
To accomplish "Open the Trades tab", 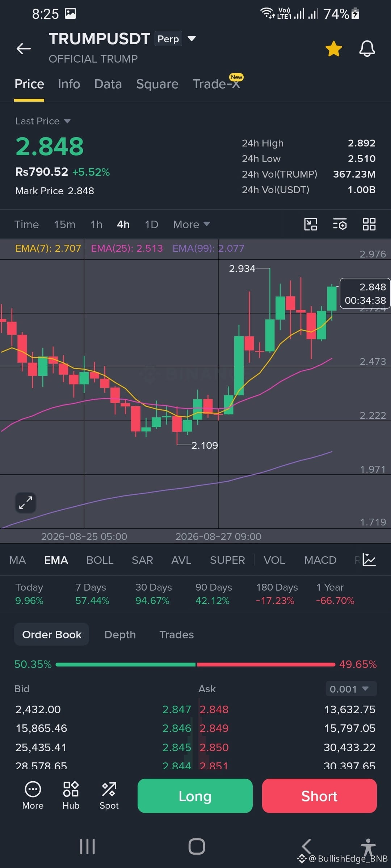I will pyautogui.click(x=177, y=634).
